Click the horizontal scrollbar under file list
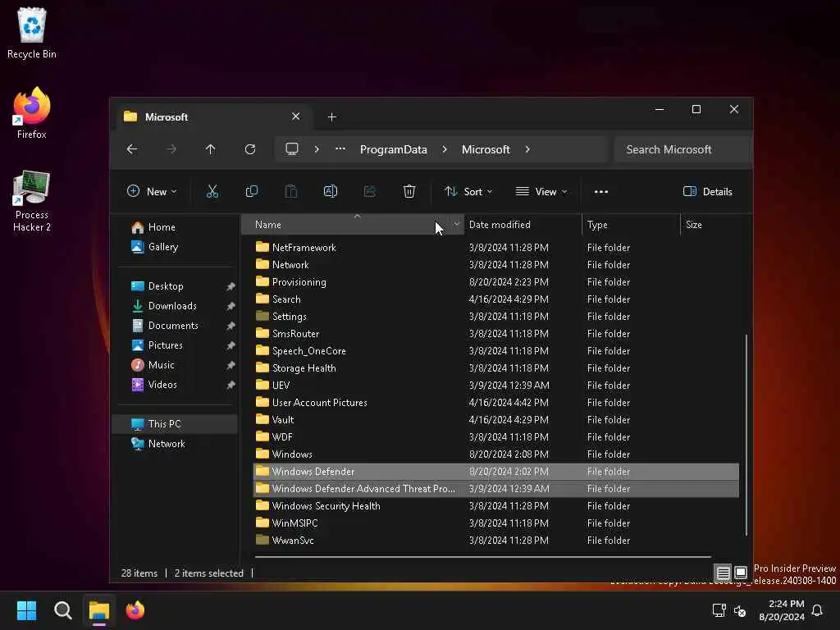840x630 pixels. tap(482, 557)
